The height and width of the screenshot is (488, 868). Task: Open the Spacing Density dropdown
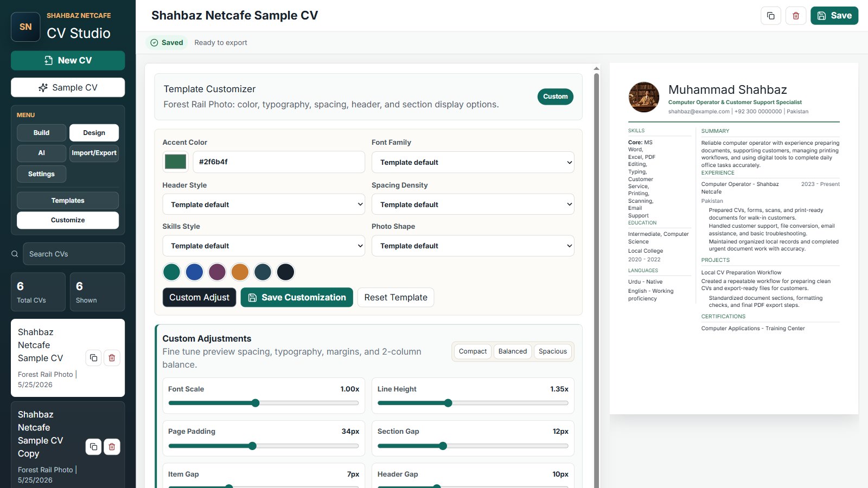473,204
